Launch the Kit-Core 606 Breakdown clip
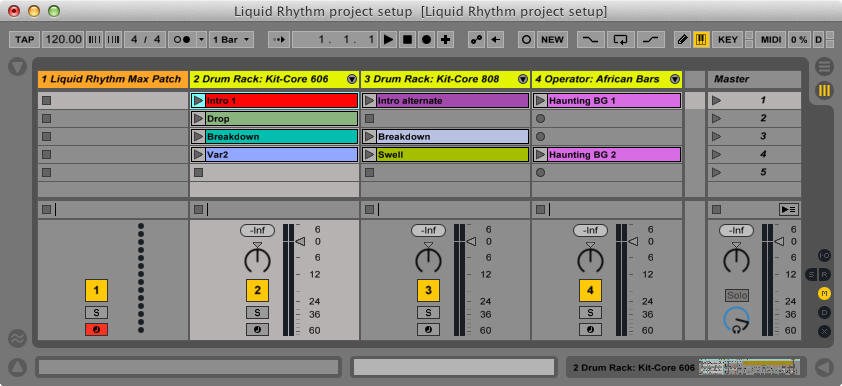 coord(198,137)
